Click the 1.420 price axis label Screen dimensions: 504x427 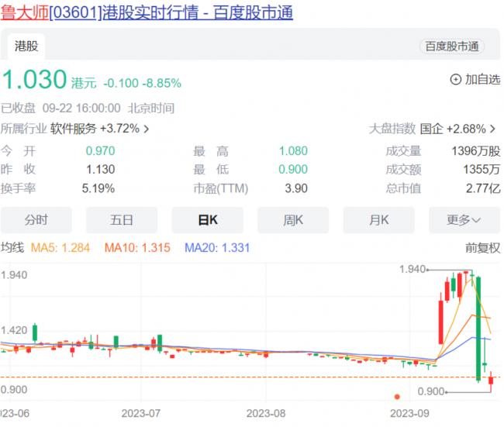point(14,330)
